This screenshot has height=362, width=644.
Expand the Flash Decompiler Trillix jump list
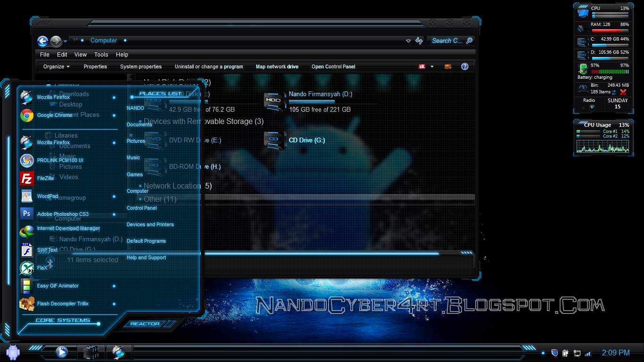114,304
